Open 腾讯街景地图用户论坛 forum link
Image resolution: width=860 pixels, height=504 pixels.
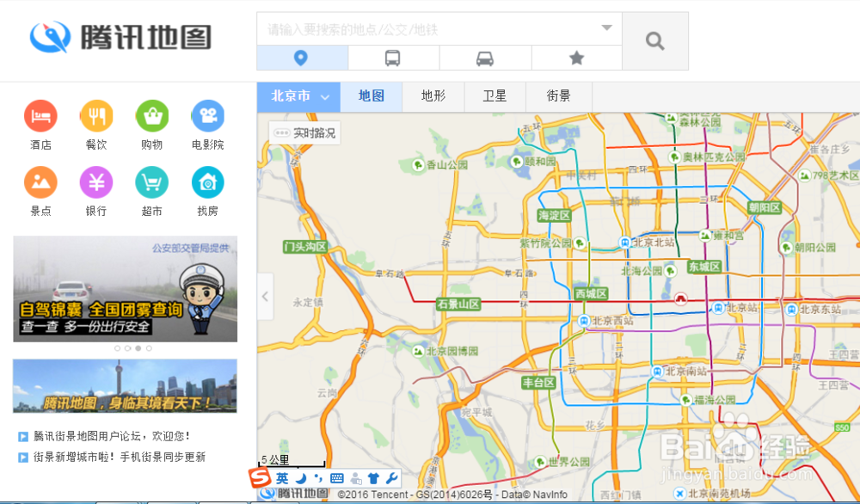(x=111, y=437)
